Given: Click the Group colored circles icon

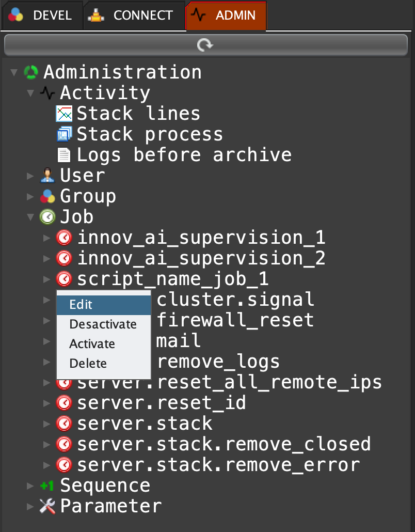Looking at the screenshot, I should (x=47, y=196).
